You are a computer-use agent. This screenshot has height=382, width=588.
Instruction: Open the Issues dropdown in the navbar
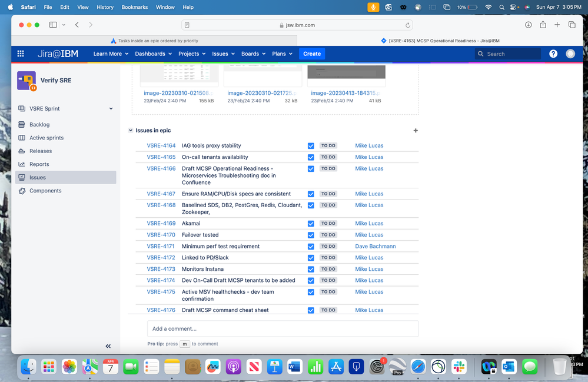click(x=223, y=54)
